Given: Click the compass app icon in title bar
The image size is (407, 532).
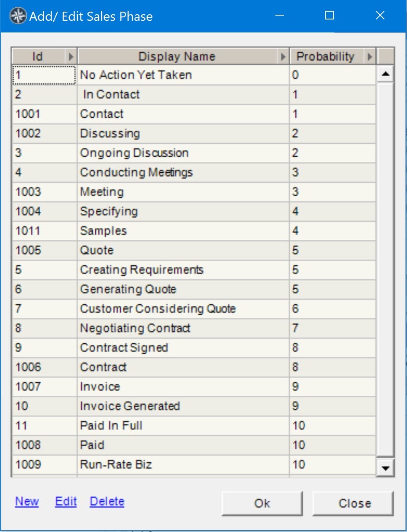Looking at the screenshot, I should tap(18, 16).
